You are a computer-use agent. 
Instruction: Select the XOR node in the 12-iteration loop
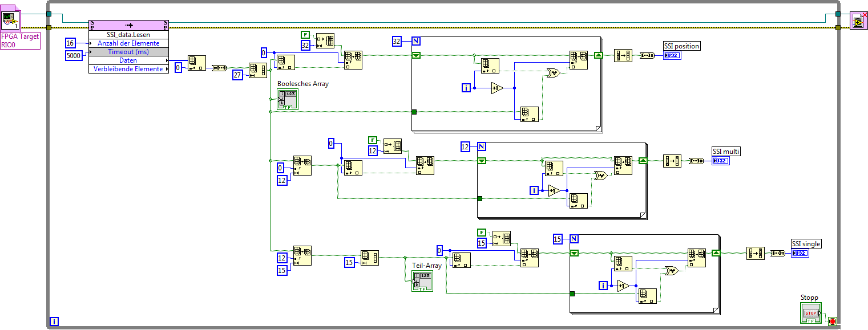tap(601, 176)
